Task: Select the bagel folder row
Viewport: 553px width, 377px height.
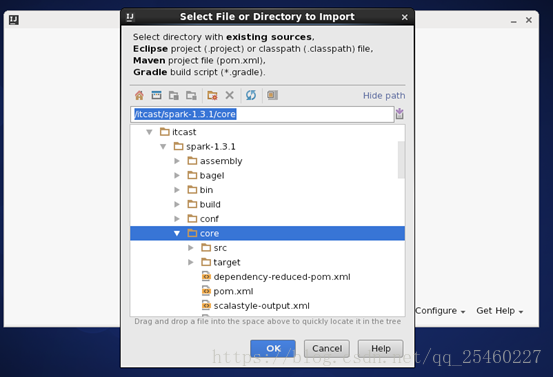Action: (x=267, y=176)
